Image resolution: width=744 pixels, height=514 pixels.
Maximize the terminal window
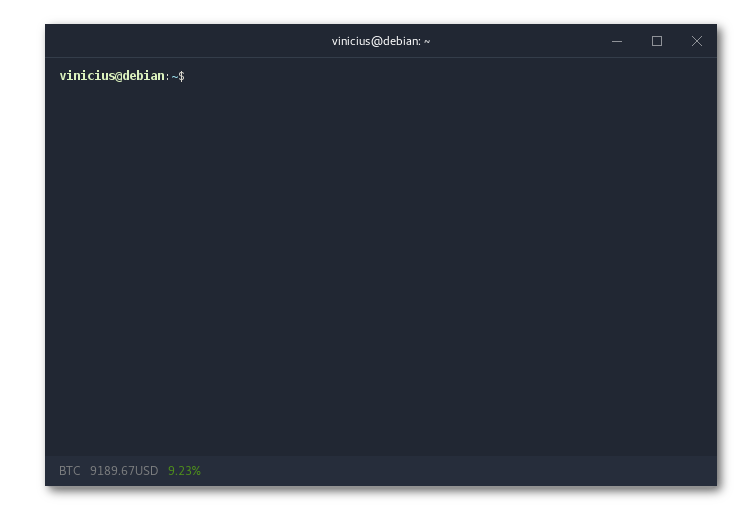(x=657, y=41)
